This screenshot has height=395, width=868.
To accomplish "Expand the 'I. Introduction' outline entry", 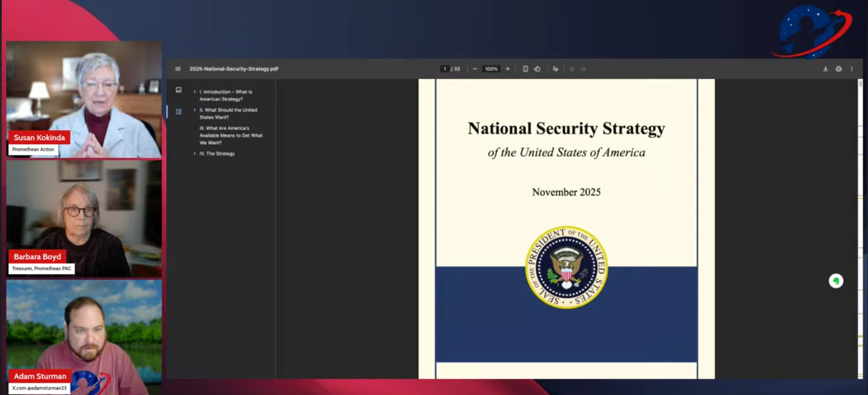I will click(x=194, y=92).
